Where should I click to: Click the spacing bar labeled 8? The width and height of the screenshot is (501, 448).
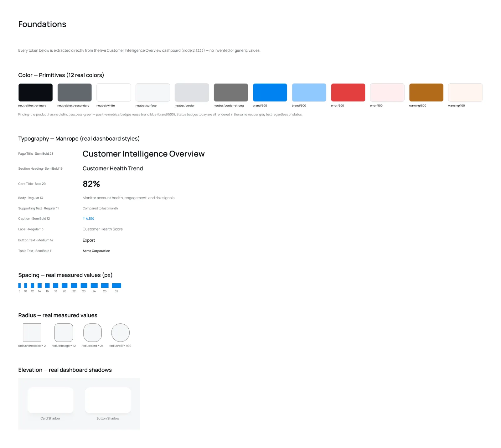19,286
